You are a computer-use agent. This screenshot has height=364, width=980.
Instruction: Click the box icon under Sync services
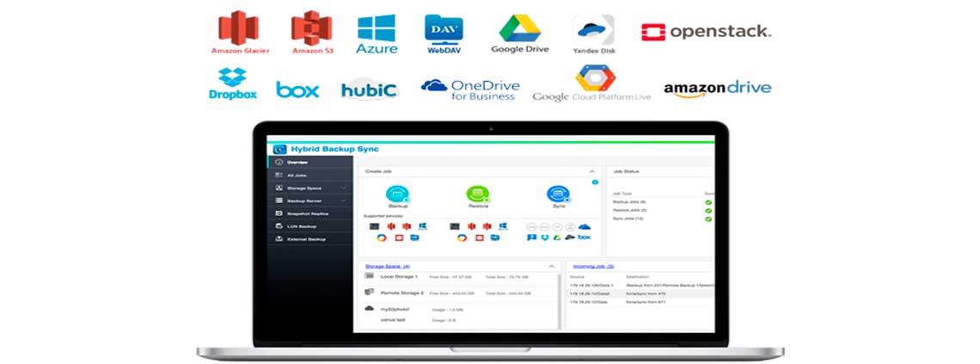pos(585,237)
